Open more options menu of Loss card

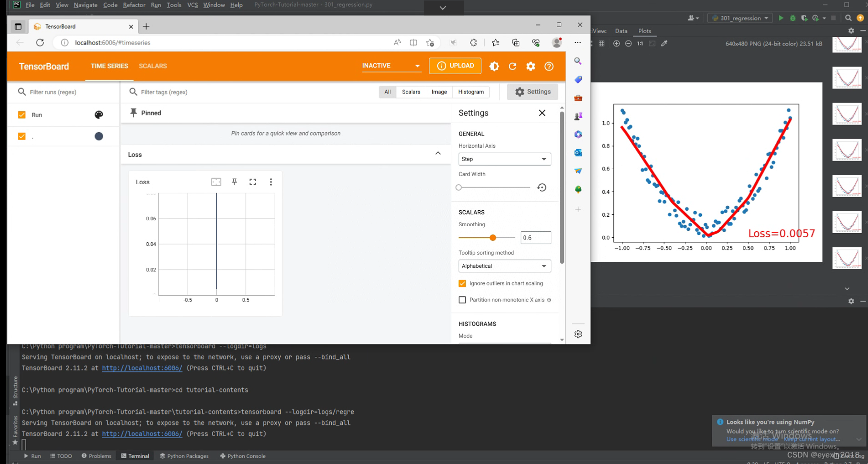(271, 182)
